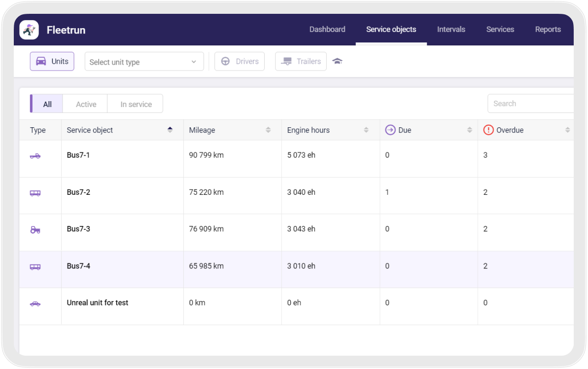The height and width of the screenshot is (369, 588).
Task: Click the red Overdue warning icon
Action: point(488,130)
